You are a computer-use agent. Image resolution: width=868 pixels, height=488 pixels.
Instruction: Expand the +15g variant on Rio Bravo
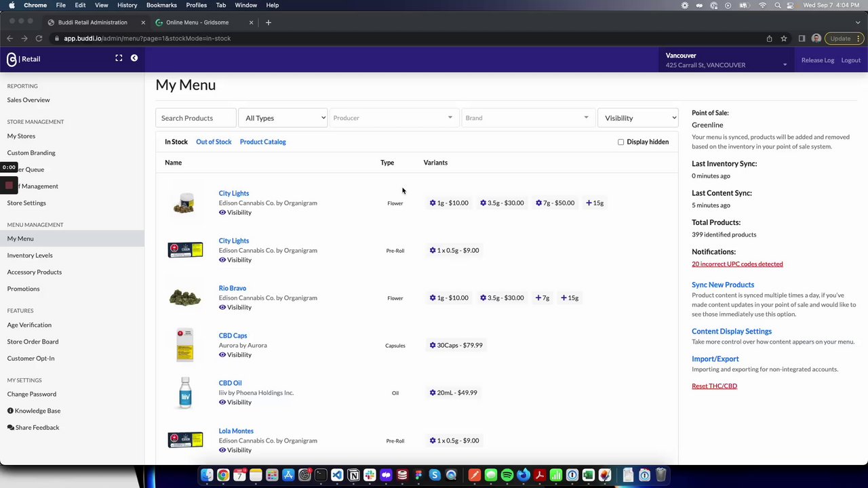570,298
